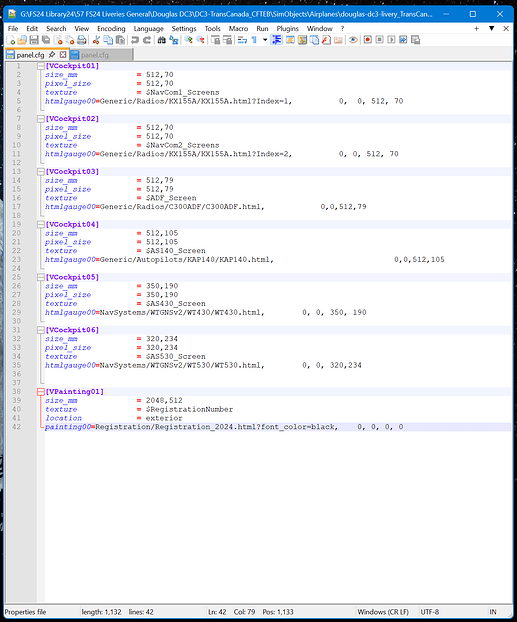
Task: Toggle Show All Characters pilcrow icon
Action: 254,40
